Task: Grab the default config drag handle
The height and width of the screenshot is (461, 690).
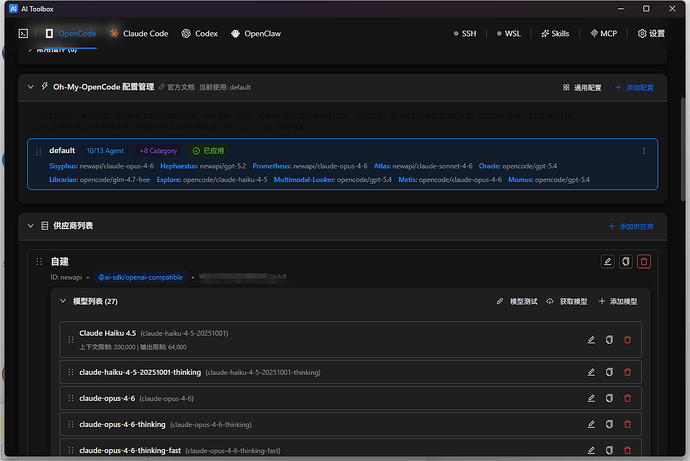Action: coord(39,151)
